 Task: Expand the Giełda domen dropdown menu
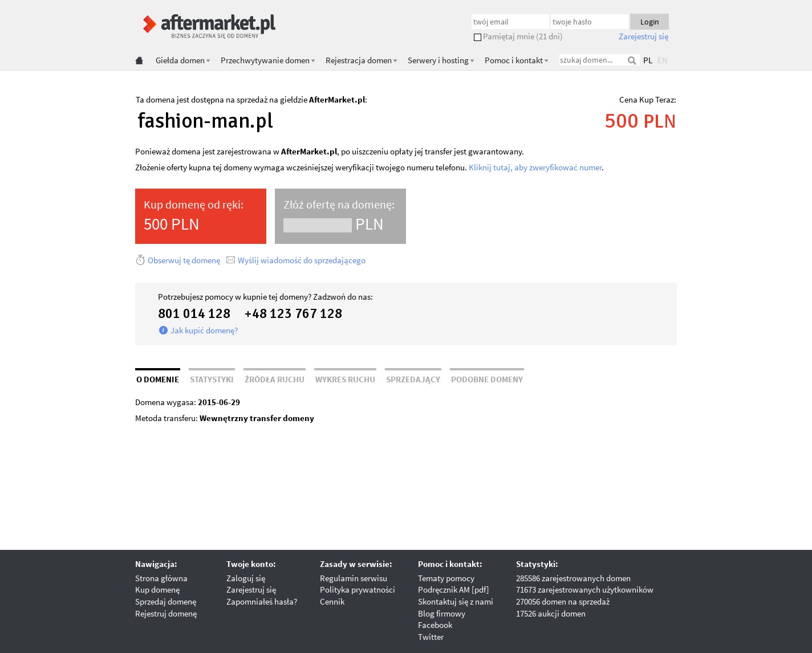point(183,60)
